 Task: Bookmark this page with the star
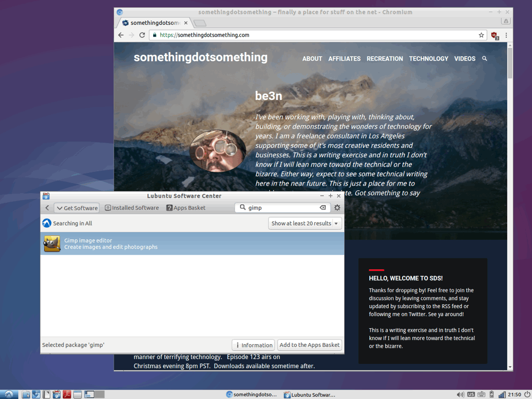pyautogui.click(x=481, y=35)
